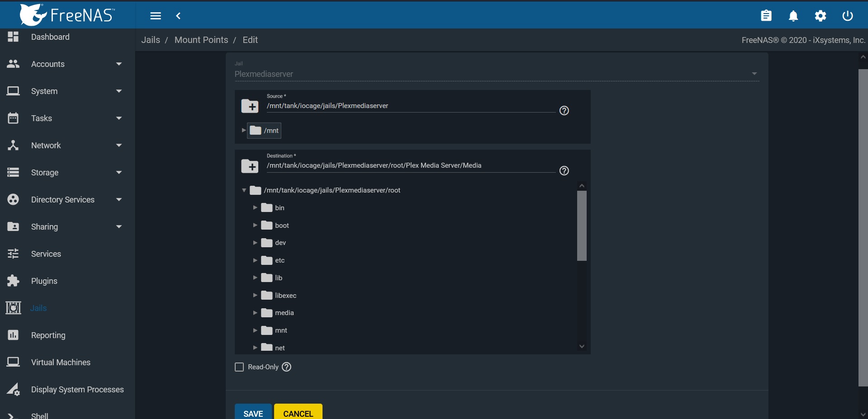Click the main page scrollbar thumb

tap(863, 228)
